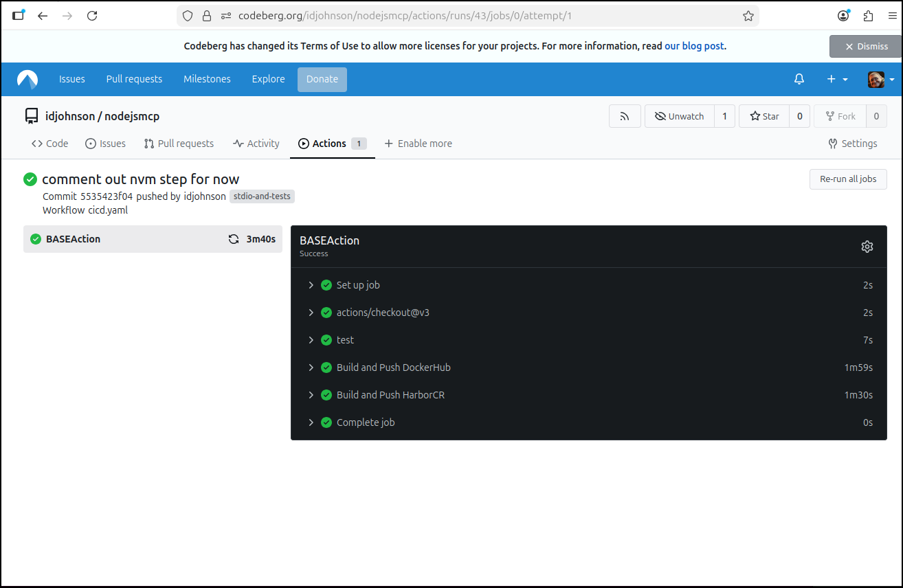Open the Firefox hamburger menu
This screenshot has height=588, width=903.
coord(891,16)
